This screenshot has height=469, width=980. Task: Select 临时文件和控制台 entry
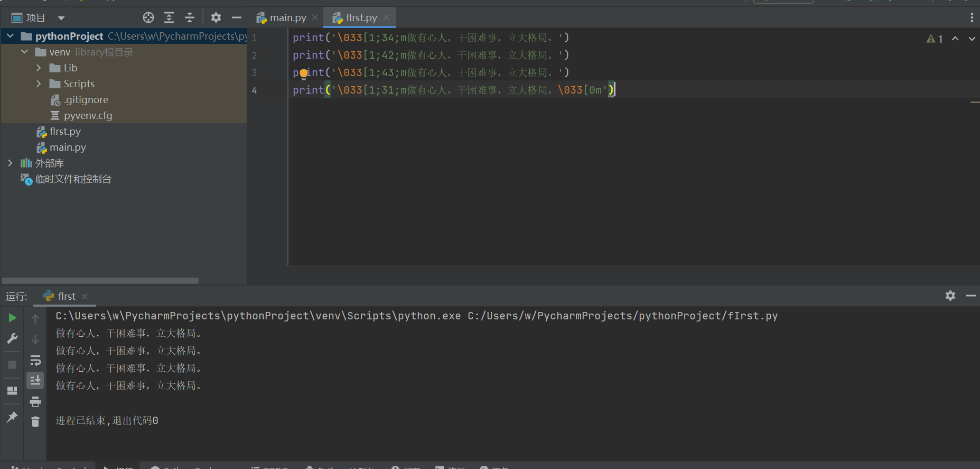click(66, 179)
